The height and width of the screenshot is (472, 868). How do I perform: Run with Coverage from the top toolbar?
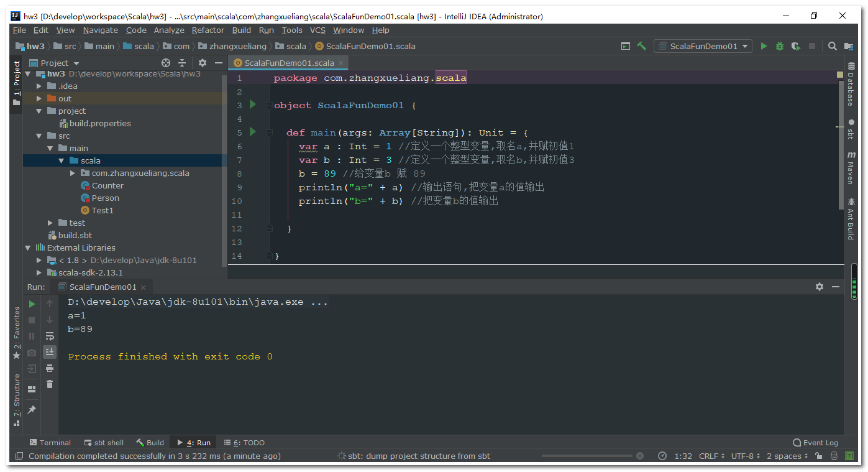click(x=796, y=46)
